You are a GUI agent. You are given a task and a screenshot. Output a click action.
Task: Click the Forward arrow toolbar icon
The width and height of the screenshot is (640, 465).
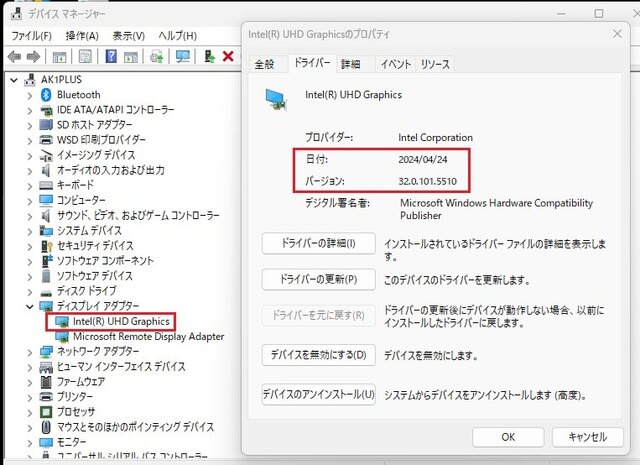[x=33, y=56]
